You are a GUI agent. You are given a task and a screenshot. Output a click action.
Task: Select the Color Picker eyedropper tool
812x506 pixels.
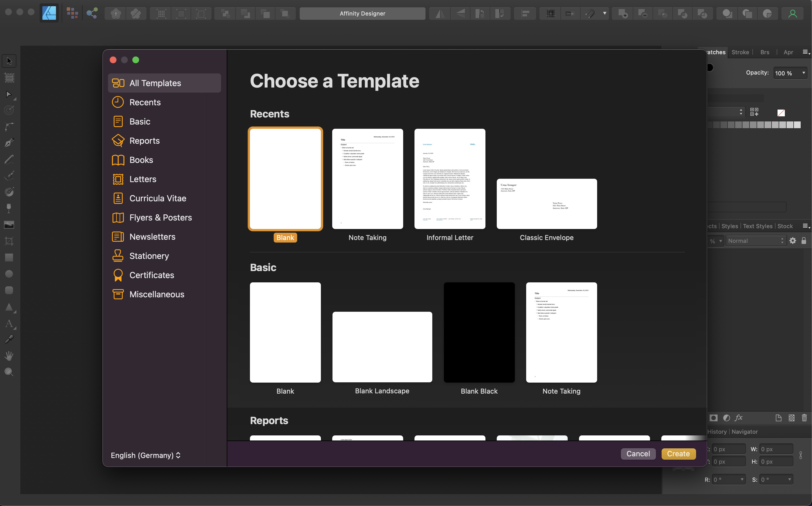(9, 340)
